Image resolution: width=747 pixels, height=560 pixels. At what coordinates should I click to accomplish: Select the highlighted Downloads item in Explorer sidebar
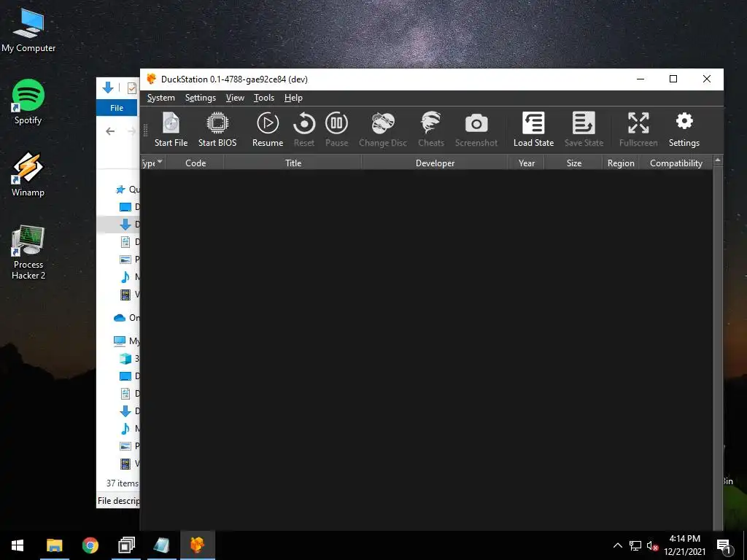point(119,225)
